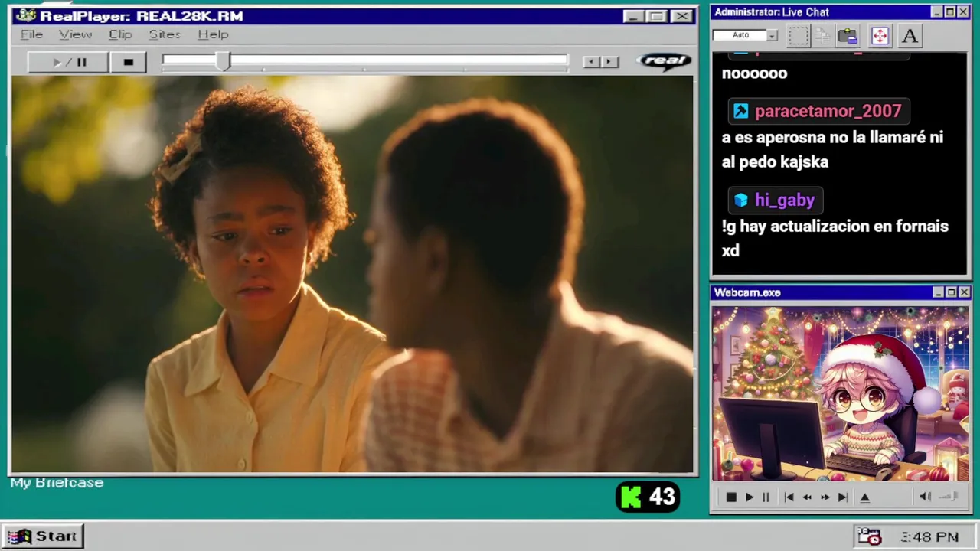This screenshot has width=980, height=551.
Task: Select the marquee selection tool in Live Chat
Action: (799, 35)
